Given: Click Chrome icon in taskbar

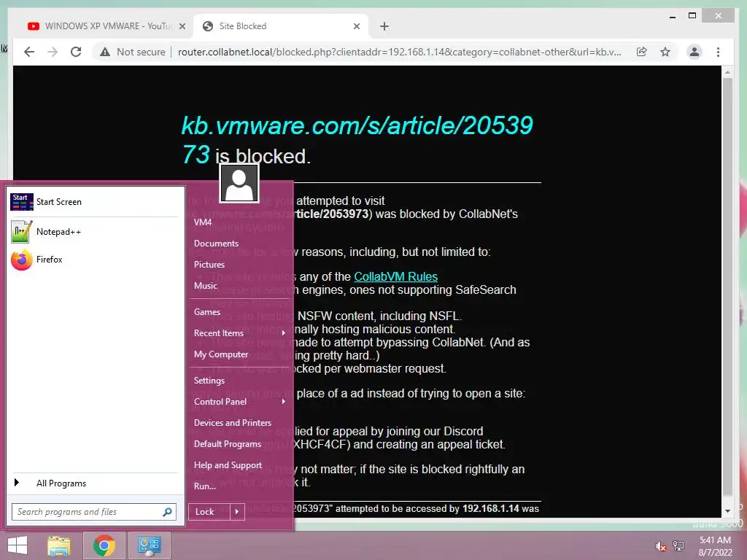Looking at the screenshot, I should coord(104,545).
